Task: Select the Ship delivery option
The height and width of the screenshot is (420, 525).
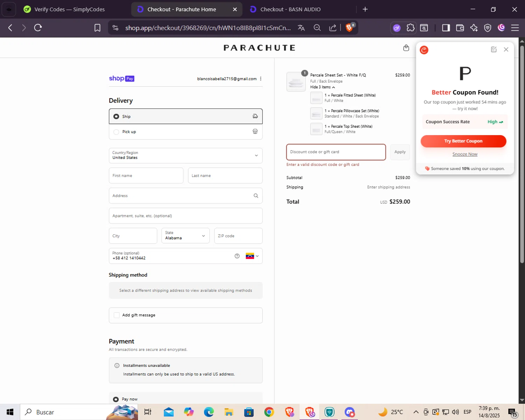Action: 185,116
